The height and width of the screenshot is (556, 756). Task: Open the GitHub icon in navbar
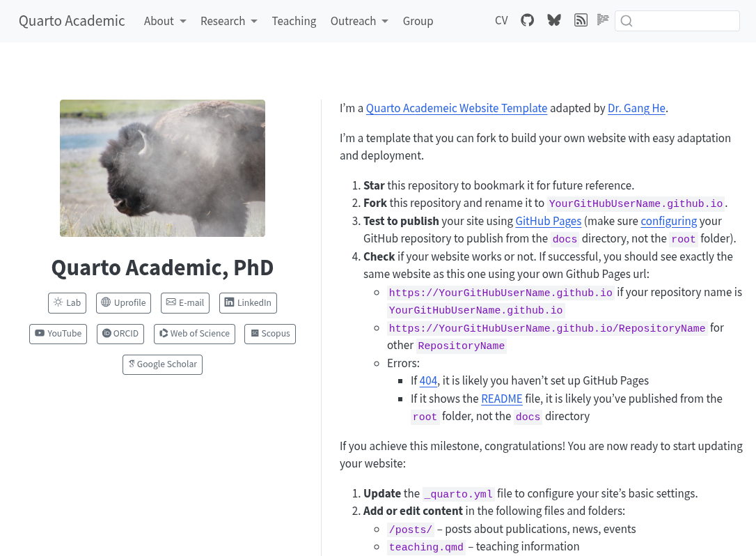click(x=528, y=21)
